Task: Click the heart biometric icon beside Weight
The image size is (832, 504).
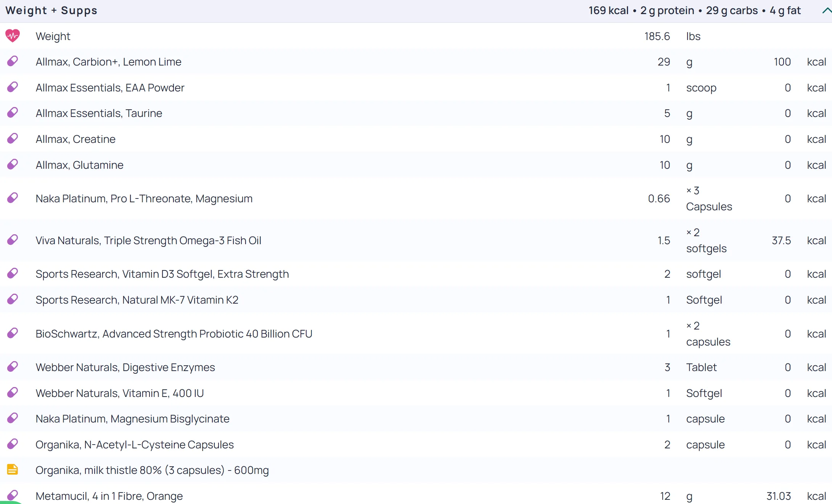Action: tap(13, 36)
